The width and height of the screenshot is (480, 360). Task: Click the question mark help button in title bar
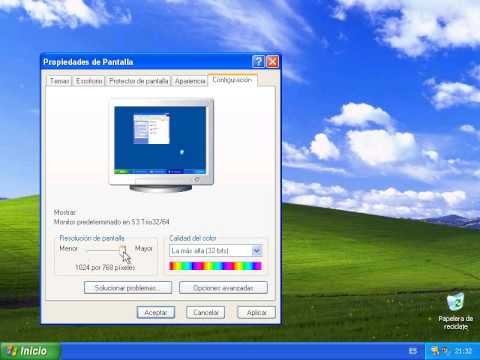point(258,62)
